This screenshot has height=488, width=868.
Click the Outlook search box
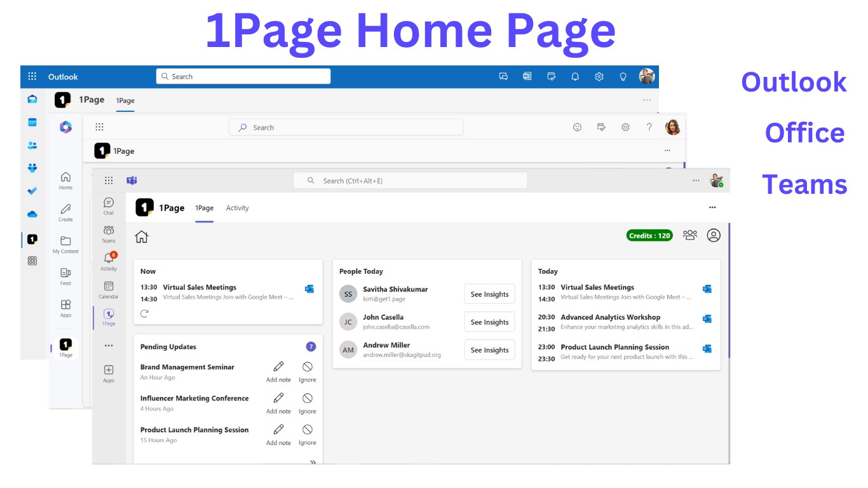[x=243, y=76]
